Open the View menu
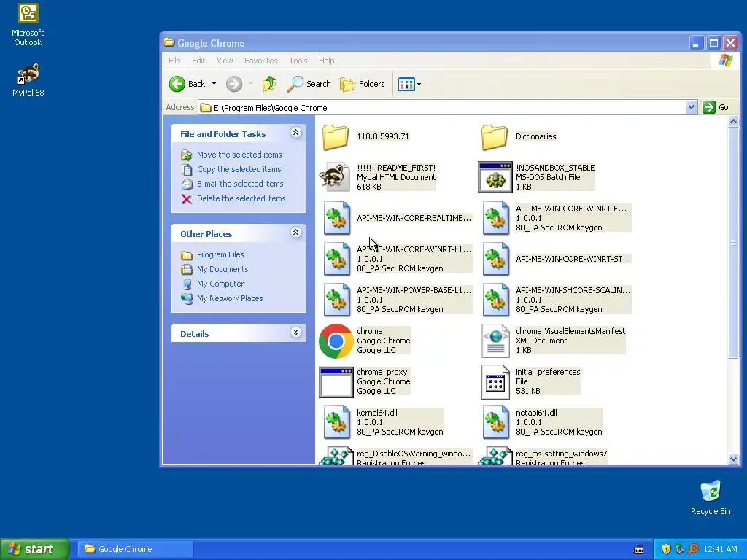The height and width of the screenshot is (560, 747). click(225, 61)
